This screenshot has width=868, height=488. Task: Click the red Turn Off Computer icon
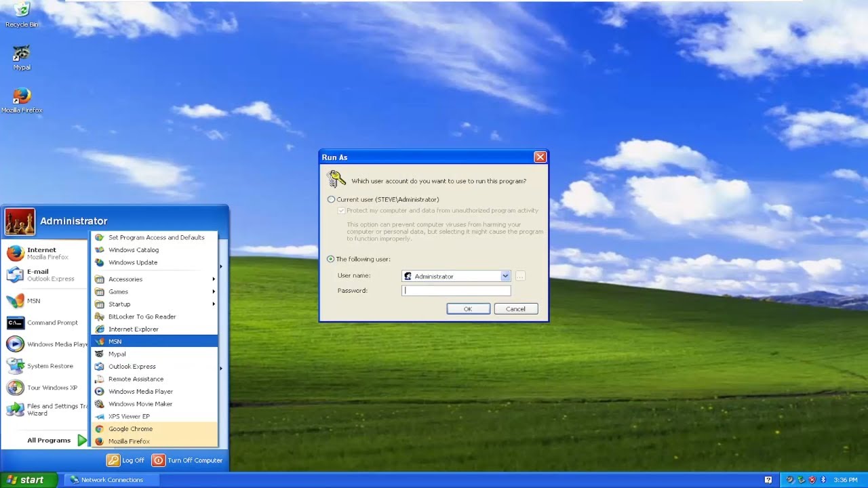click(158, 460)
